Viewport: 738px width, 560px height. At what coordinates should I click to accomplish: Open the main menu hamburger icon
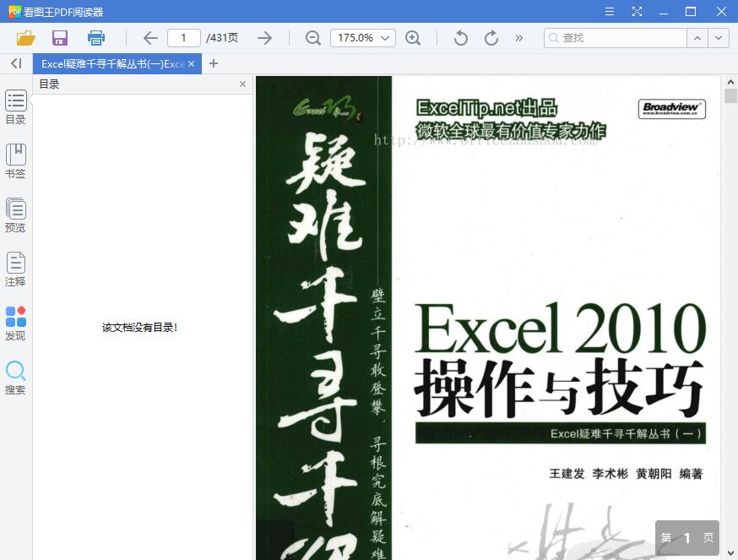tap(610, 11)
